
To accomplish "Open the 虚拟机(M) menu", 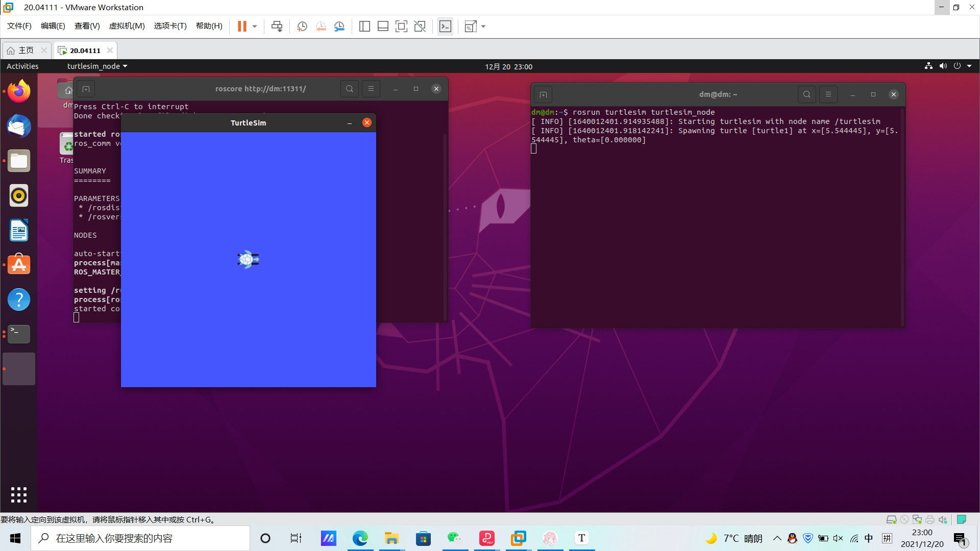I will coord(127,26).
